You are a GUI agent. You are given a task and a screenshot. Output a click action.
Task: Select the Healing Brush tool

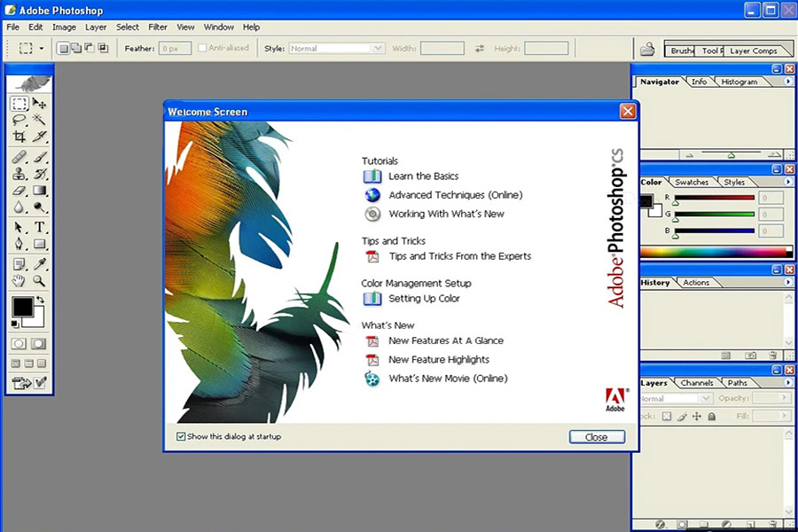(20, 157)
